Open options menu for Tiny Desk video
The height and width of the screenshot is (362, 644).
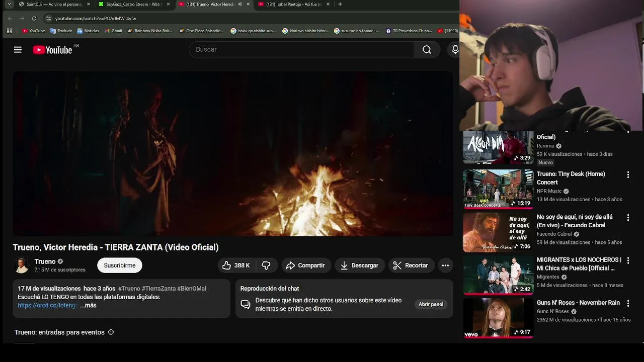tap(628, 174)
